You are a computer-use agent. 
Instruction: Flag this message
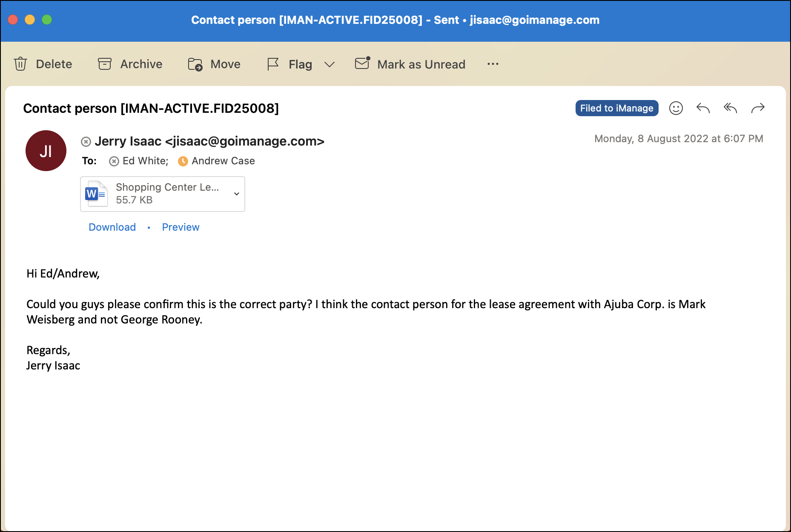[289, 64]
